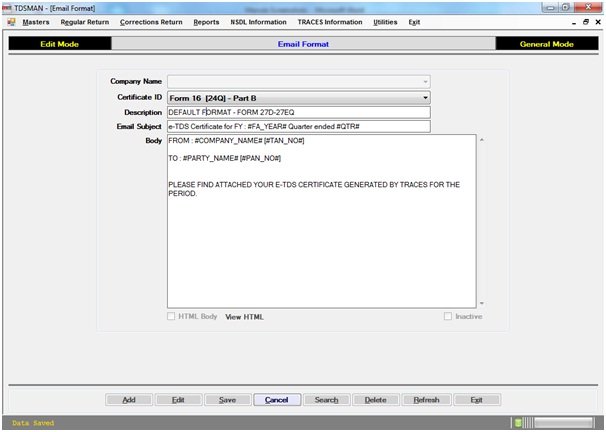Image resolution: width=606 pixels, height=432 pixels.
Task: Expand the Certificate ID dropdown arrow
Action: (425, 98)
